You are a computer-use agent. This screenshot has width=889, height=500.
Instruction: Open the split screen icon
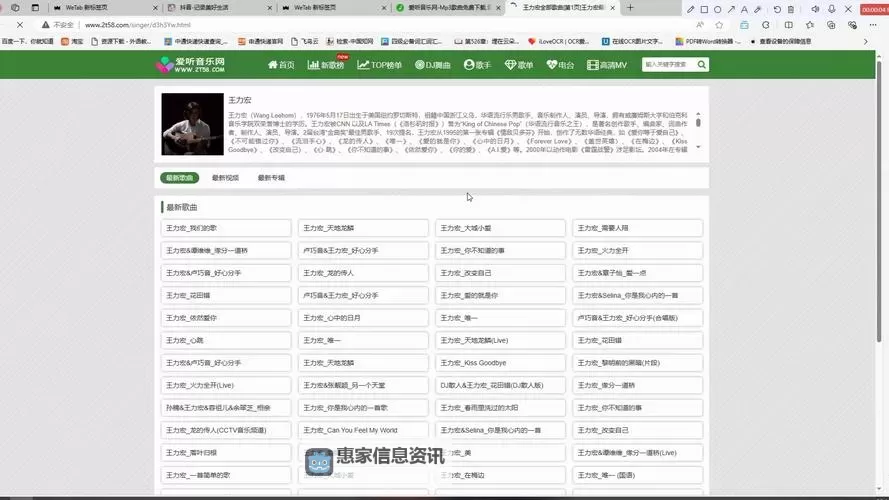[x=789, y=25]
